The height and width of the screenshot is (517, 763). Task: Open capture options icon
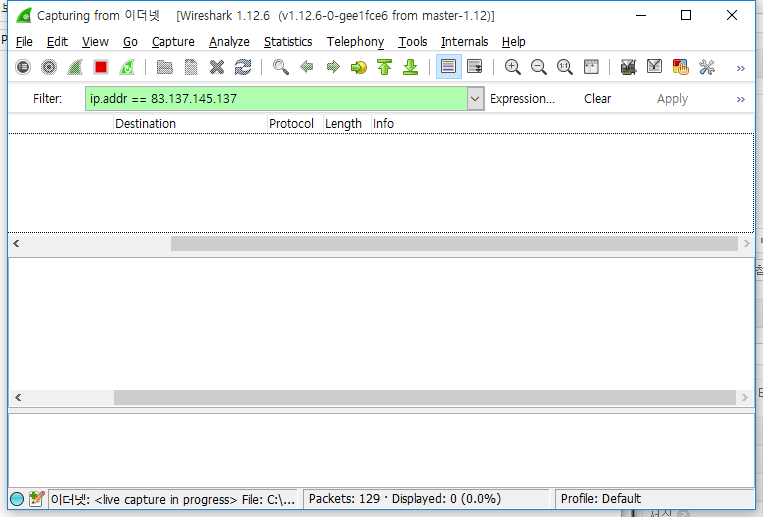[49, 67]
